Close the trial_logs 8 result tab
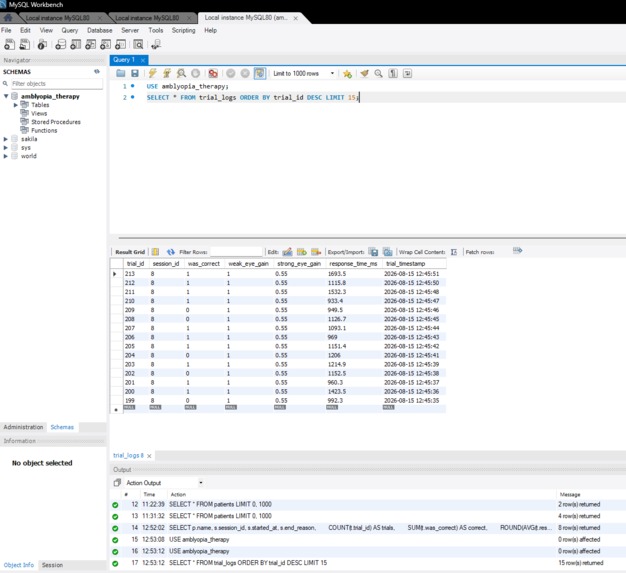Image resolution: width=626 pixels, height=573 pixels. click(149, 456)
